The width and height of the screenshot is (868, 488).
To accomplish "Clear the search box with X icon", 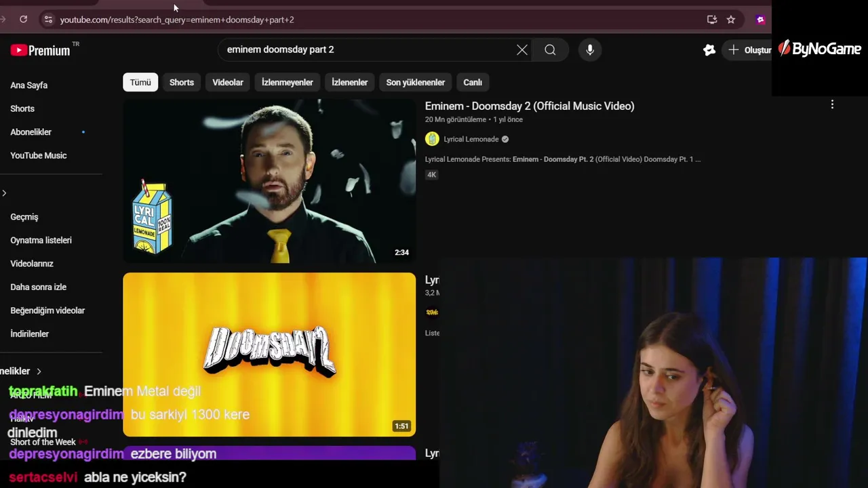I will (522, 49).
